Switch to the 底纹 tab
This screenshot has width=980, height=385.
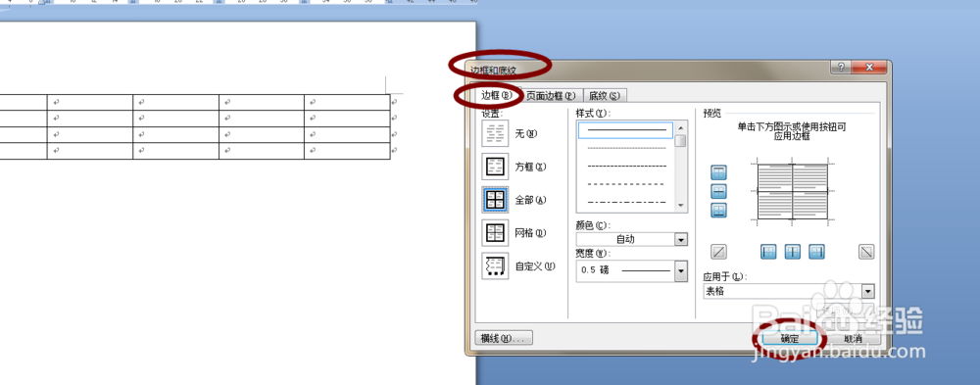tap(605, 96)
